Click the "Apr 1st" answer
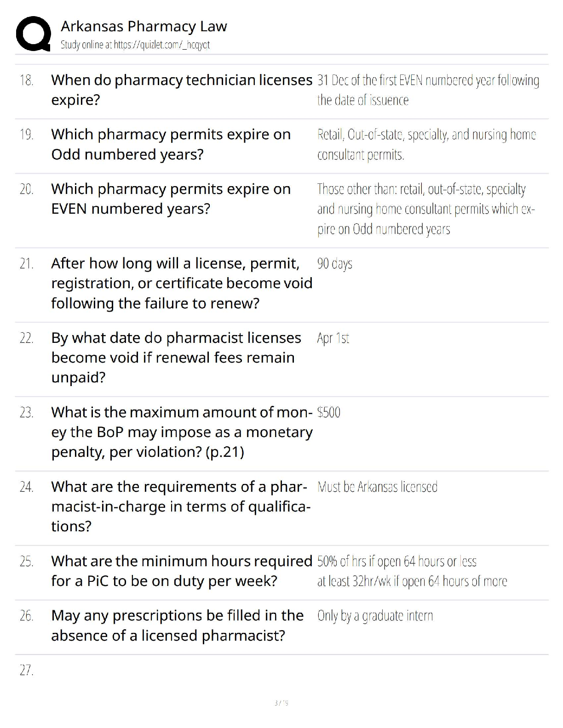 [x=333, y=338]
